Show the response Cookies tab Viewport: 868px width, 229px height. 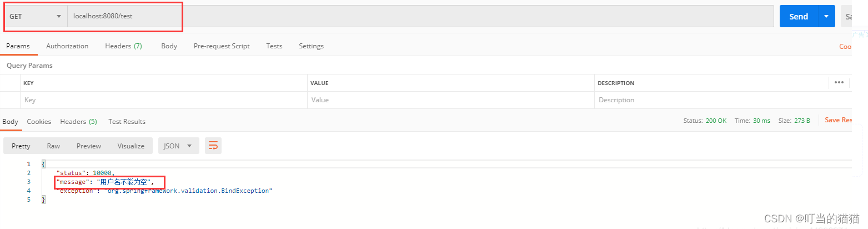click(x=39, y=121)
